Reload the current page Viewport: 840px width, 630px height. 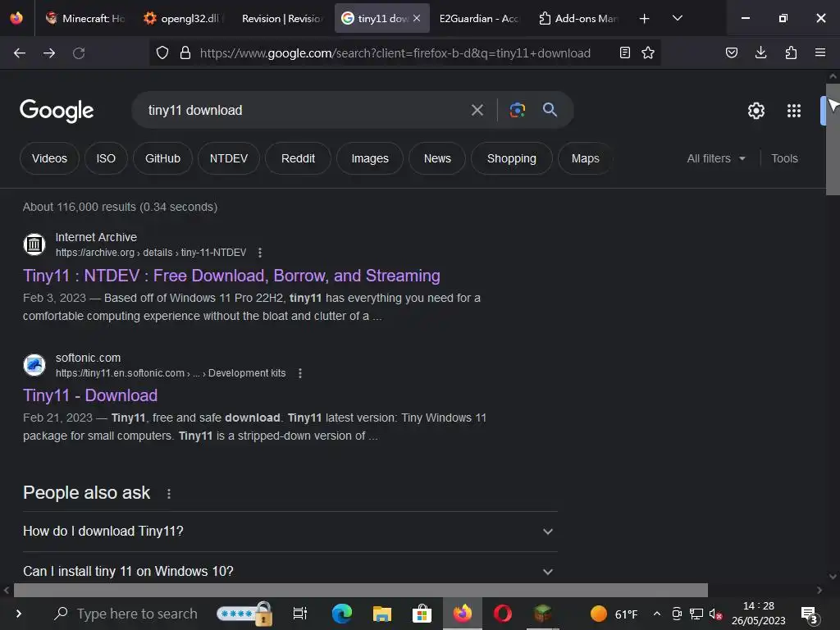pyautogui.click(x=79, y=53)
